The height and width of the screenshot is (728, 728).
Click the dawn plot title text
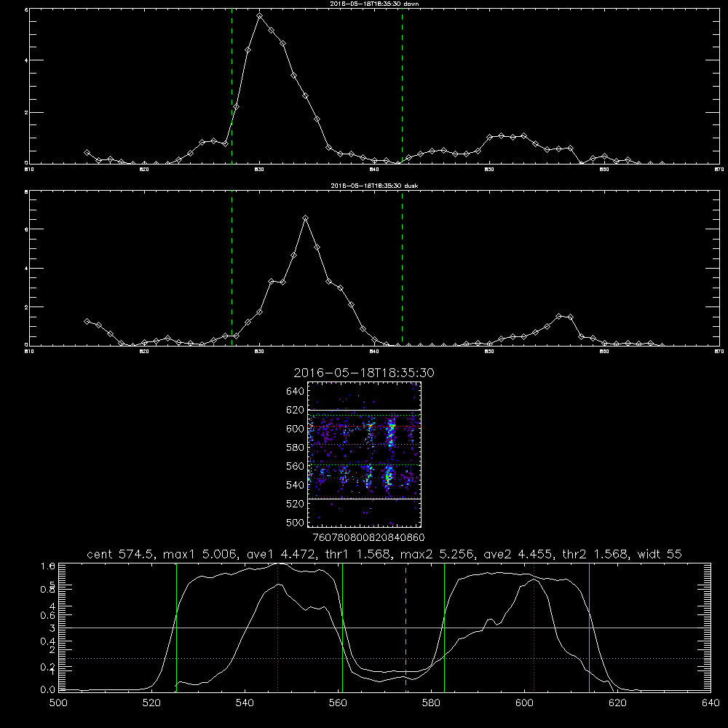click(374, 4)
